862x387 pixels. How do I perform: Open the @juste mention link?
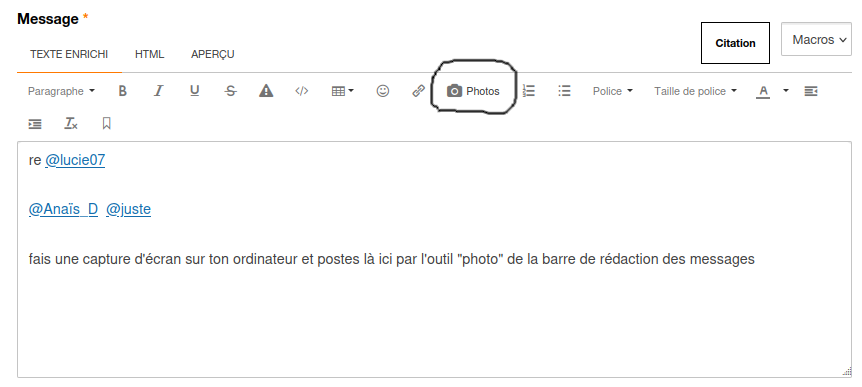coord(128,209)
